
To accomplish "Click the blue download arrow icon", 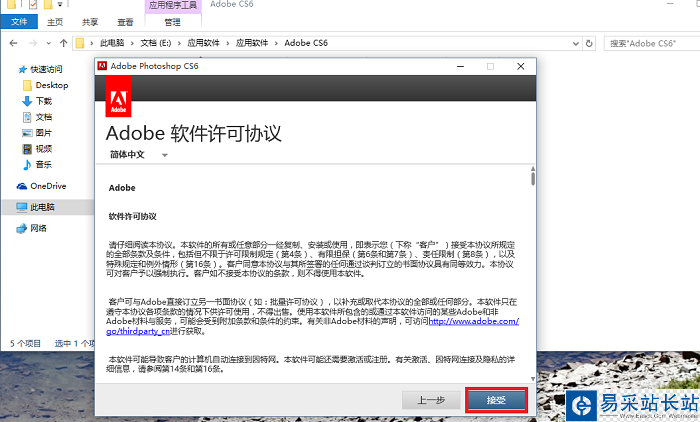I will point(27,101).
